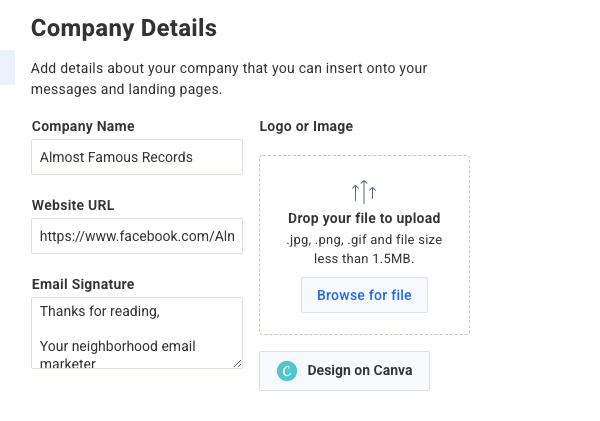The image size is (600, 421).
Task: Click the 'Drop your file to upload' text
Action: pos(364,218)
